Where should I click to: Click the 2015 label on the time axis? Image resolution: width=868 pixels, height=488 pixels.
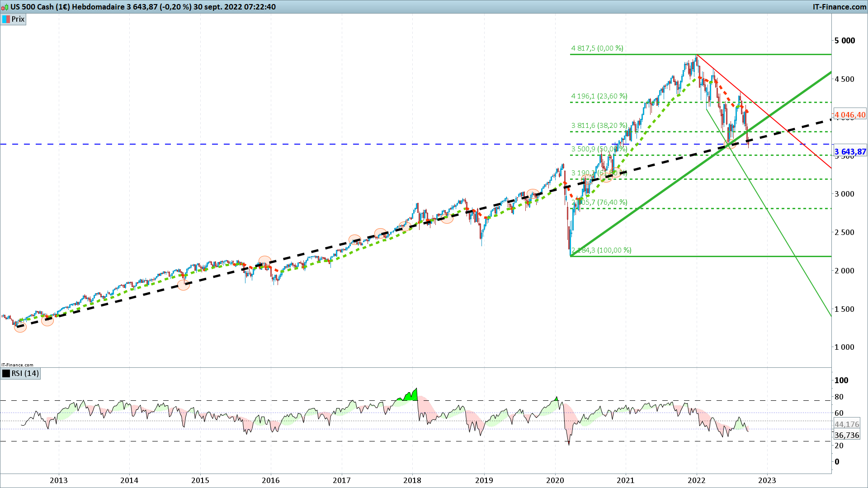200,480
